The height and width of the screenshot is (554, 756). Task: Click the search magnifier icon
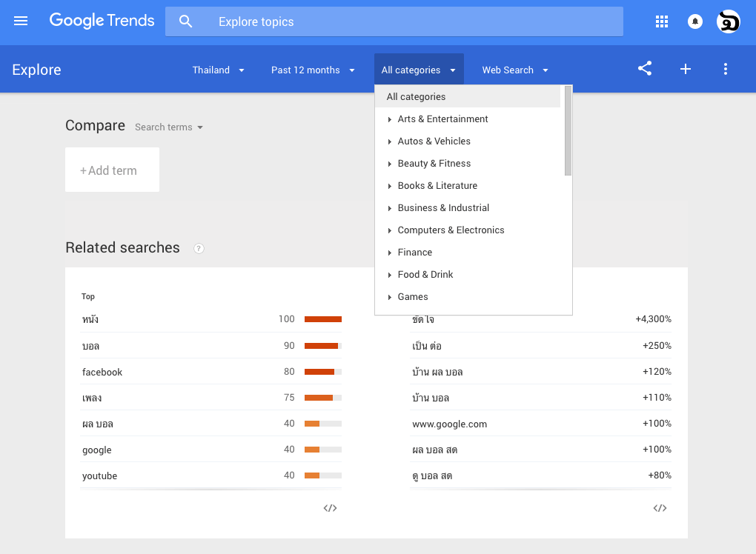[x=185, y=21]
